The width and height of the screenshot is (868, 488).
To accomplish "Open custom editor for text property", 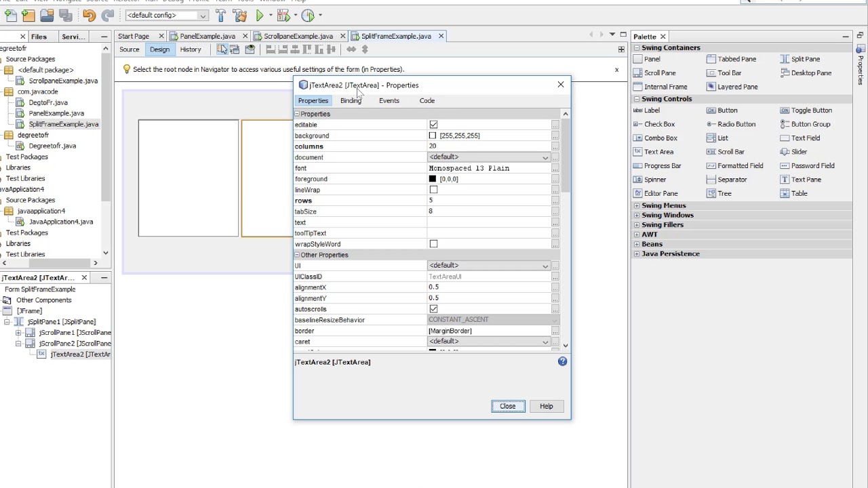I will (x=555, y=223).
